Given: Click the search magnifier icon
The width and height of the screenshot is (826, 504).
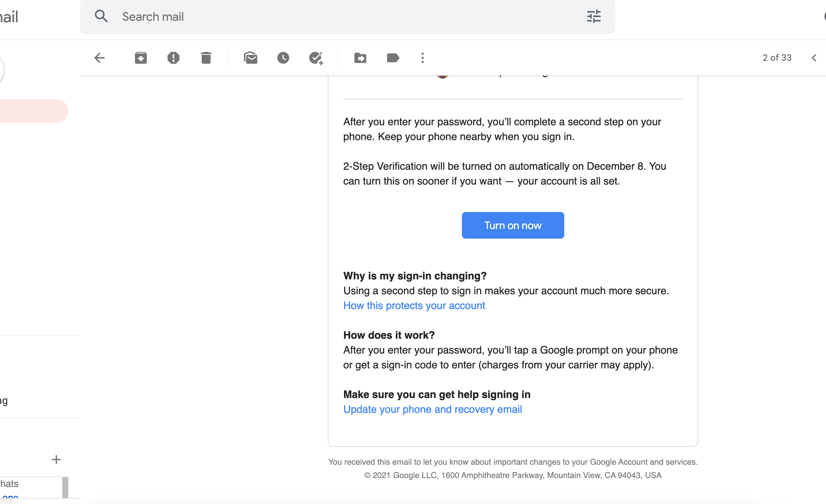Looking at the screenshot, I should click(101, 16).
